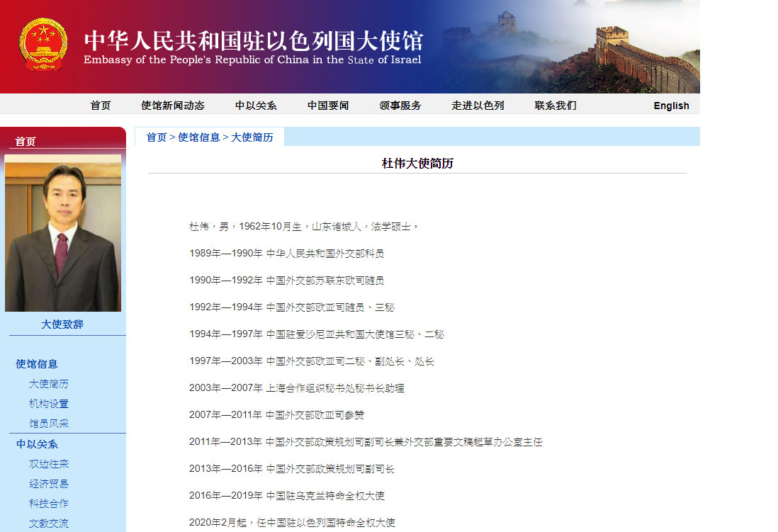The width and height of the screenshot is (778, 532).
Task: Go to 中国要闻 menu item
Action: point(328,106)
